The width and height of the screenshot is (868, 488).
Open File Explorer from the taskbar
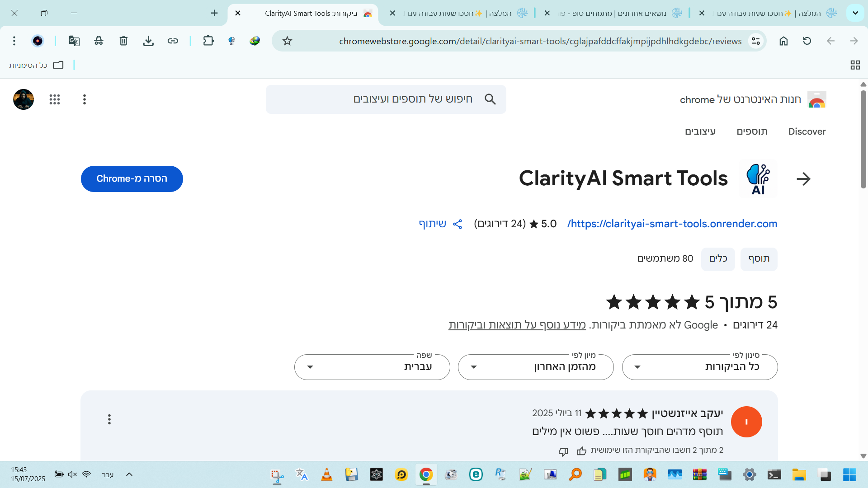point(799,475)
